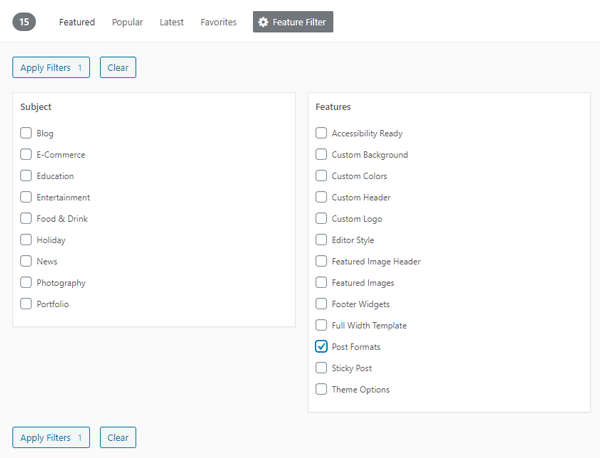Check the Footer Widgets checkbox

coord(321,304)
